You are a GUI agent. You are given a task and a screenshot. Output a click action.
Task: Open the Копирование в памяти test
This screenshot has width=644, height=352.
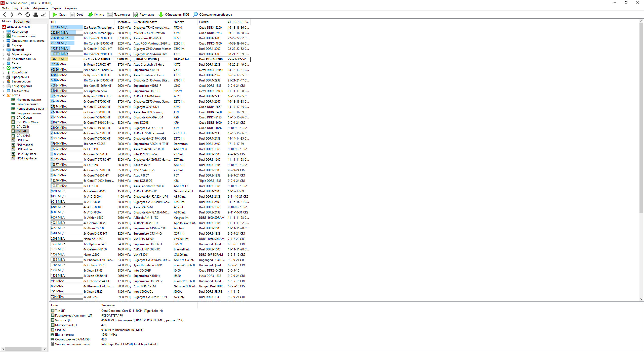coord(32,109)
